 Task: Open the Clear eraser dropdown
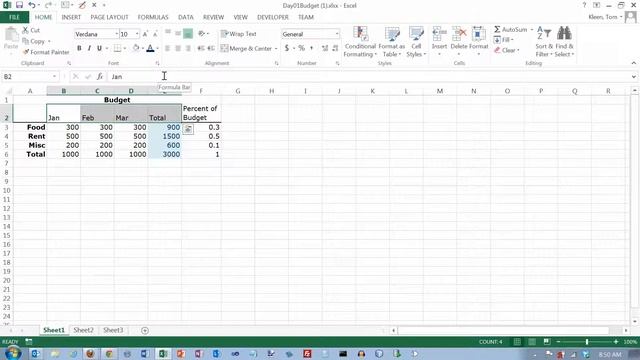(x=507, y=50)
